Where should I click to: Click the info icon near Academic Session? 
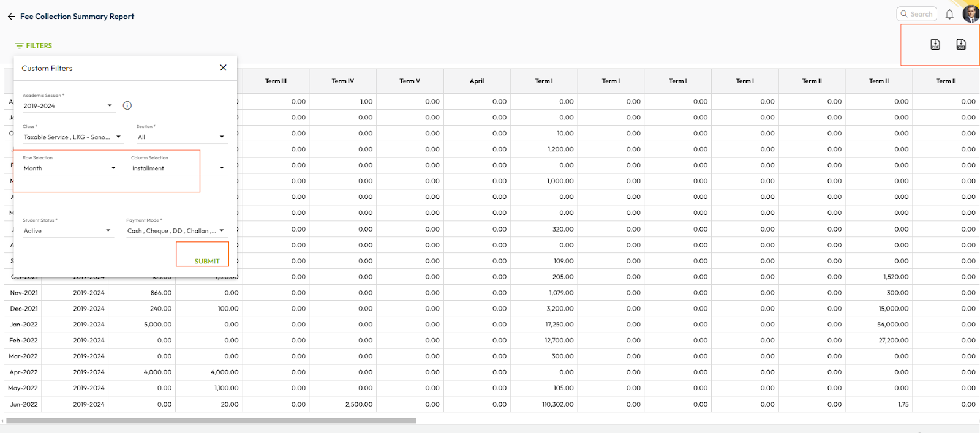(x=127, y=105)
